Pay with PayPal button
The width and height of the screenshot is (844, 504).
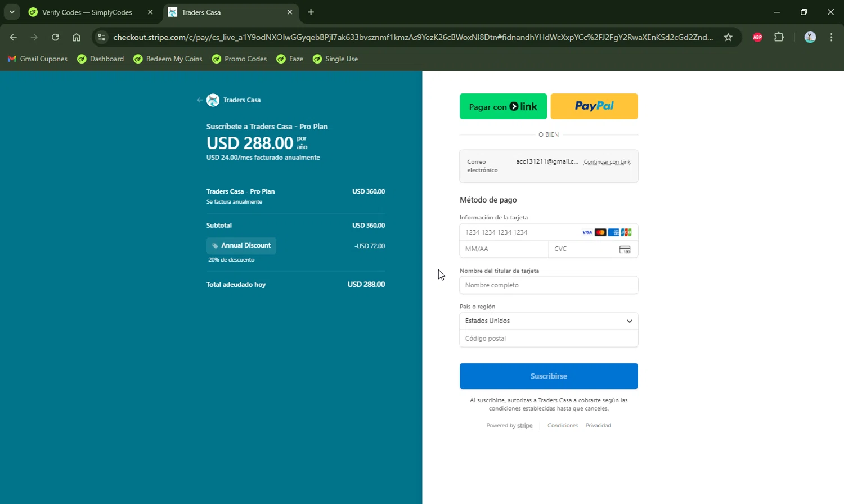click(x=594, y=106)
